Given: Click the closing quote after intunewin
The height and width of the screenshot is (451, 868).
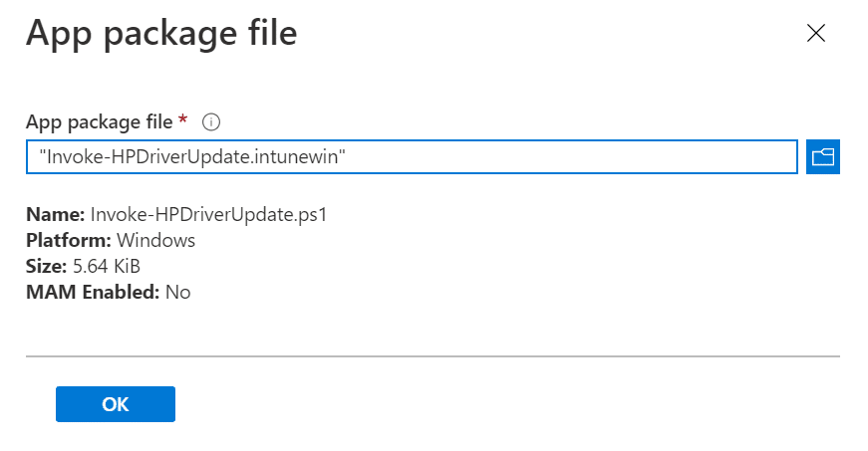Looking at the screenshot, I should point(342,151).
